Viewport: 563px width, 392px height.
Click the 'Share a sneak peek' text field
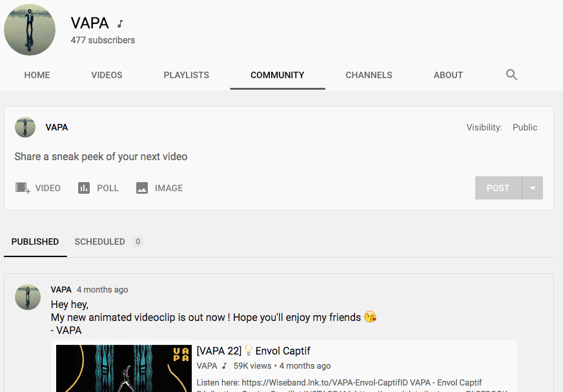[101, 157]
